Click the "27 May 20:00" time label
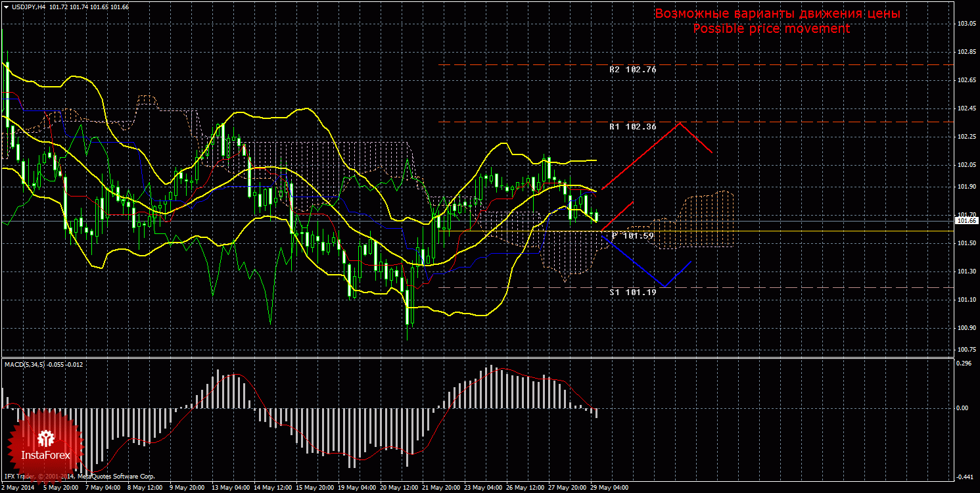The image size is (980, 493). click(x=567, y=488)
